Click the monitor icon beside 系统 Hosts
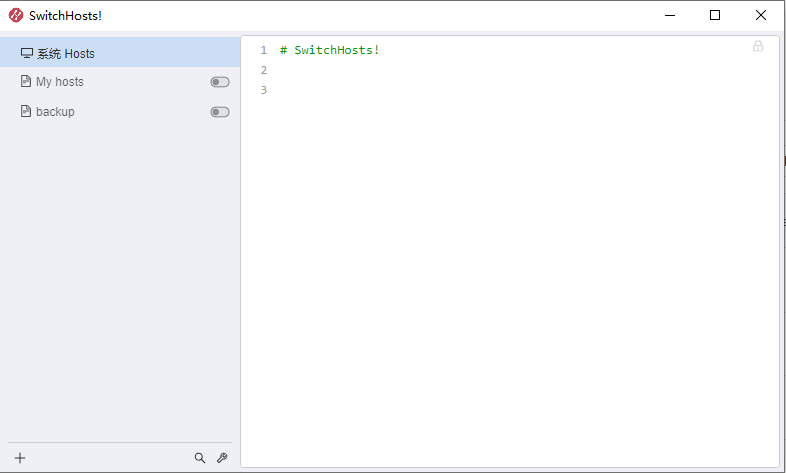Viewport: 786px width, 473px height. pyautogui.click(x=27, y=53)
